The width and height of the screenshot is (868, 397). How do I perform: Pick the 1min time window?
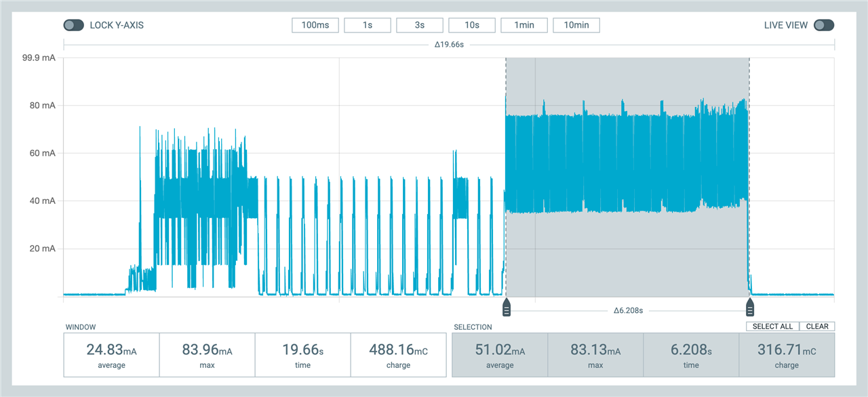(524, 25)
